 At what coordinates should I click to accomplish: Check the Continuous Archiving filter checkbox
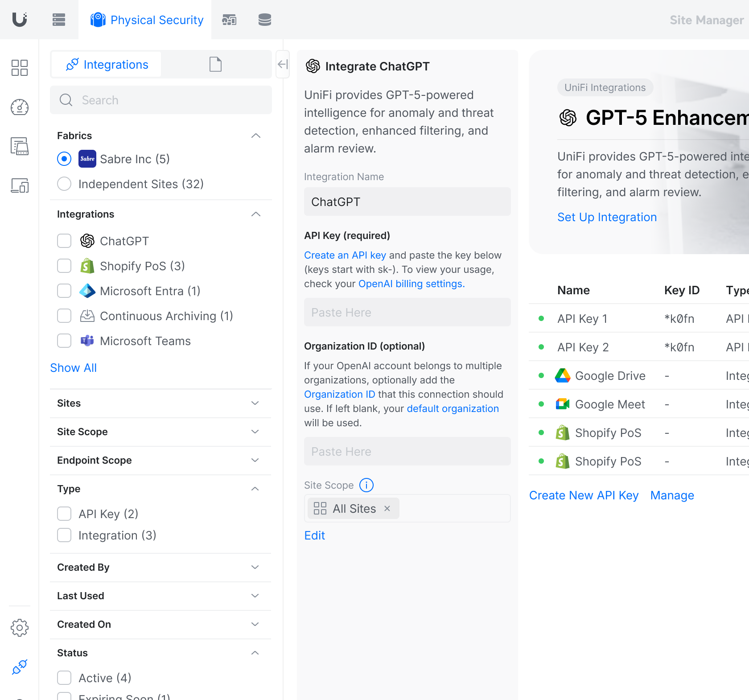point(64,316)
